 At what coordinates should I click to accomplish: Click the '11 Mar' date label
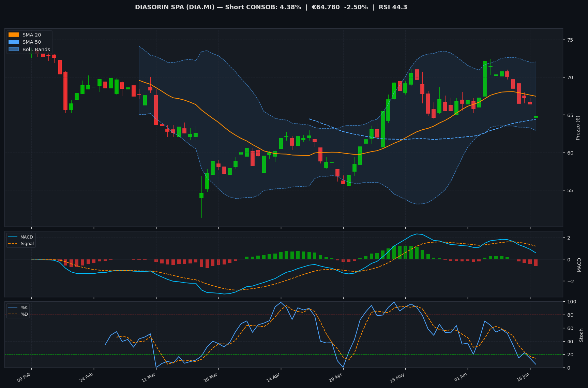[149, 378]
